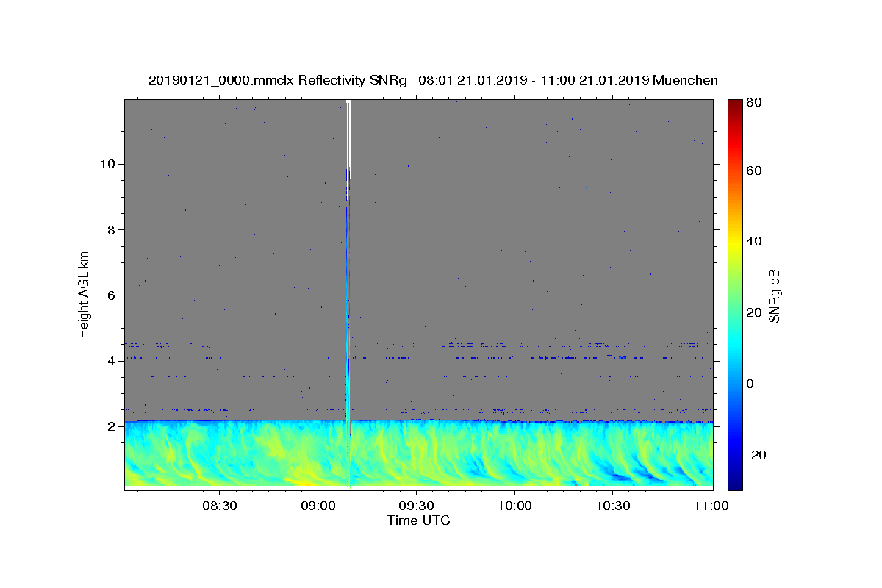
Task: Click the dark blue bottom of the colorbar
Action: tap(735, 483)
